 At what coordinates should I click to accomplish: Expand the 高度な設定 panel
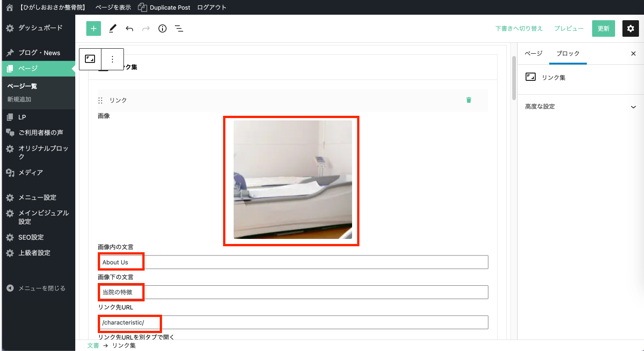(x=580, y=107)
